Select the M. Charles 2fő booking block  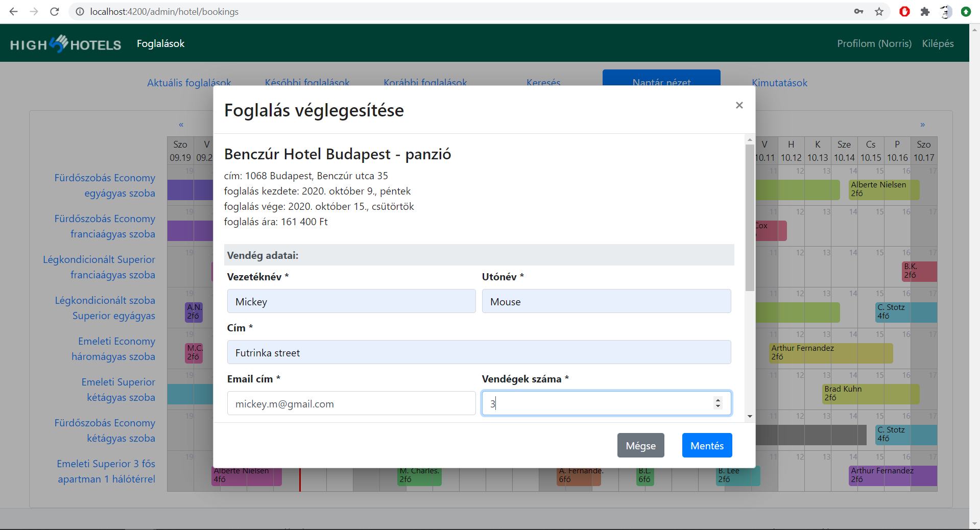[419, 476]
